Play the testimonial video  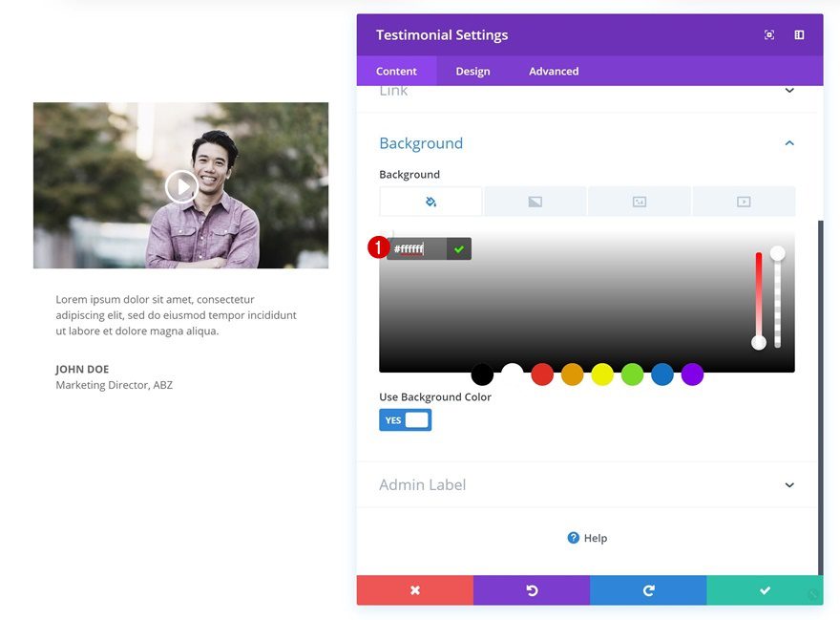(x=180, y=186)
